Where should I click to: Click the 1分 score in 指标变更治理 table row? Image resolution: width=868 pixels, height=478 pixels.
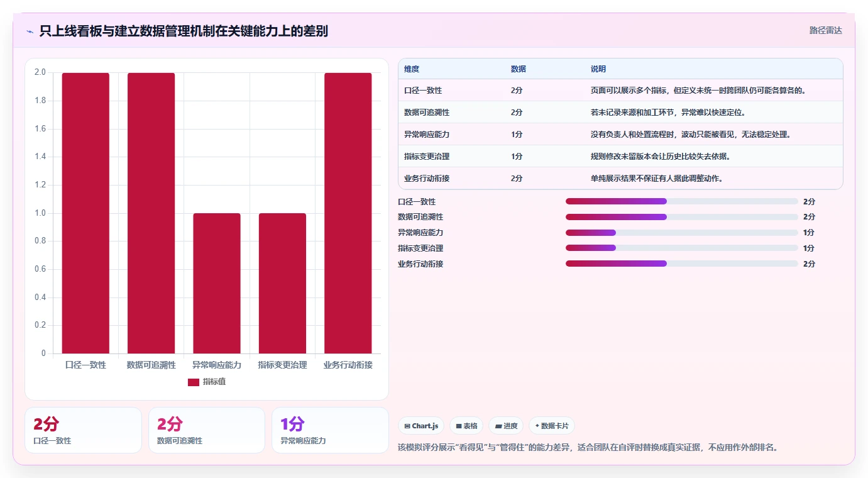pos(517,157)
